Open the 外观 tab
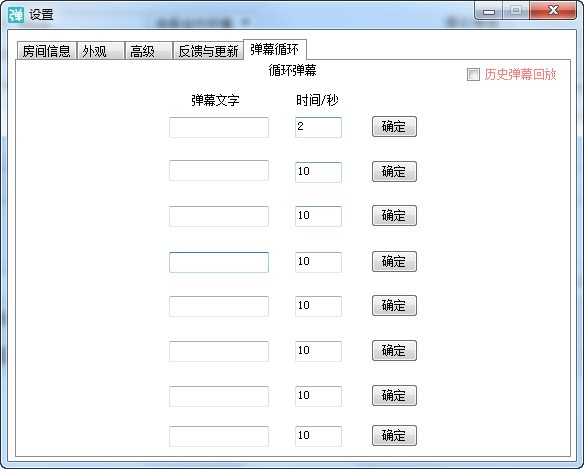Screen dimensions: 584x469 coord(101,51)
